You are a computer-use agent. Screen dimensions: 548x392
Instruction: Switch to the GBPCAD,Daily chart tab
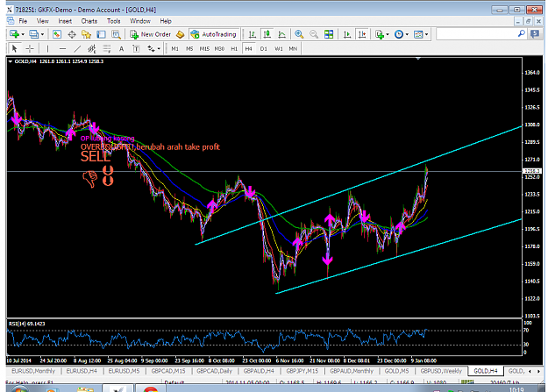click(x=214, y=371)
